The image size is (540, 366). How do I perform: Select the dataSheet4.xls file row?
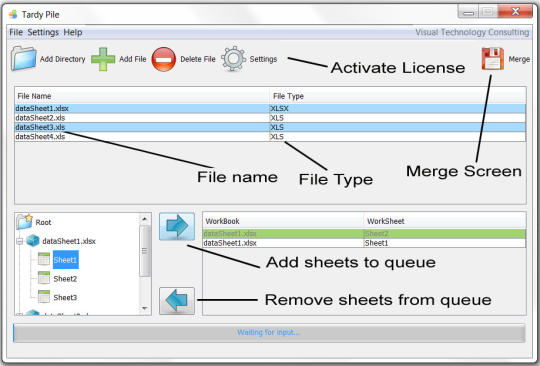[270, 136]
